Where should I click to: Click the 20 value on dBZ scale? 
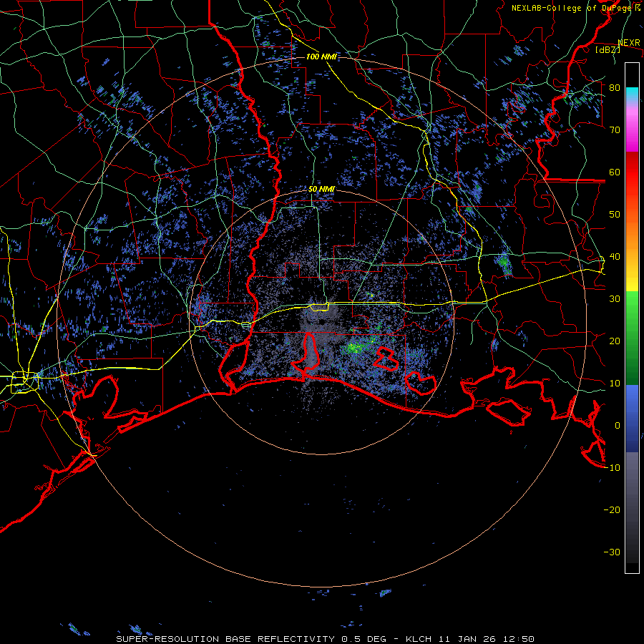coord(615,341)
